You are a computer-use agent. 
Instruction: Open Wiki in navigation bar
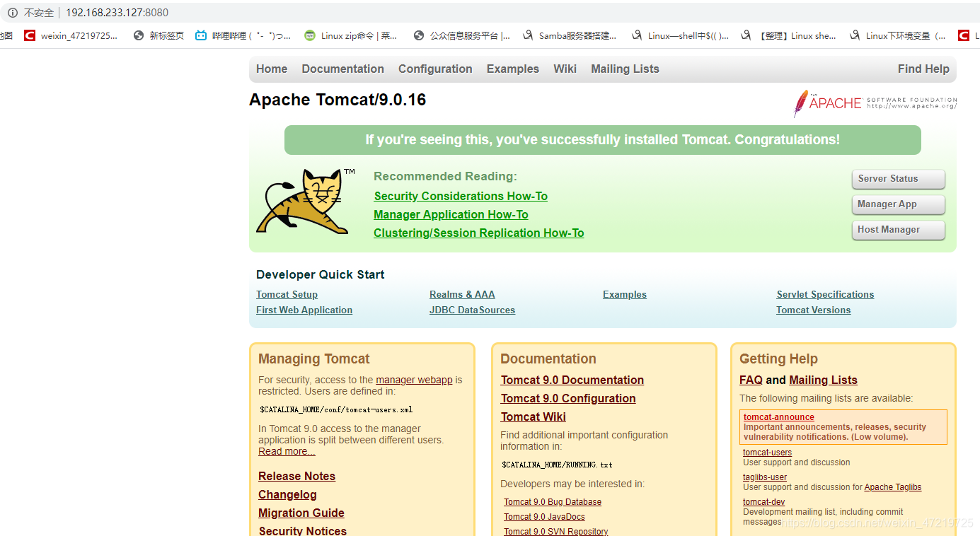(x=565, y=69)
